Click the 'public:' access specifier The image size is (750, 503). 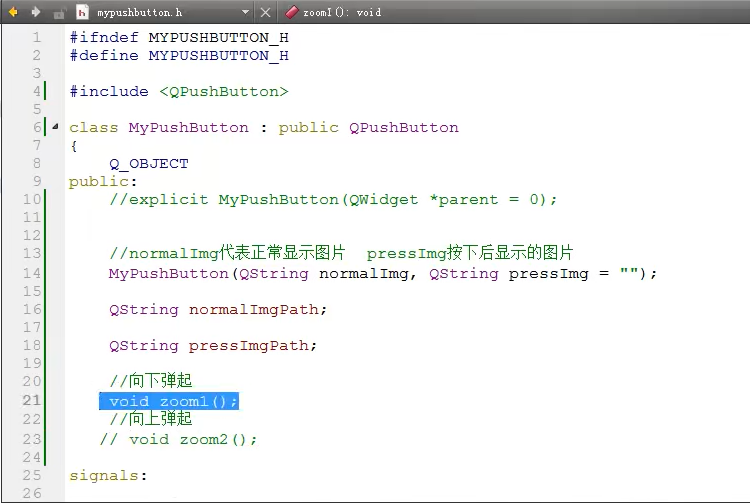click(x=103, y=182)
